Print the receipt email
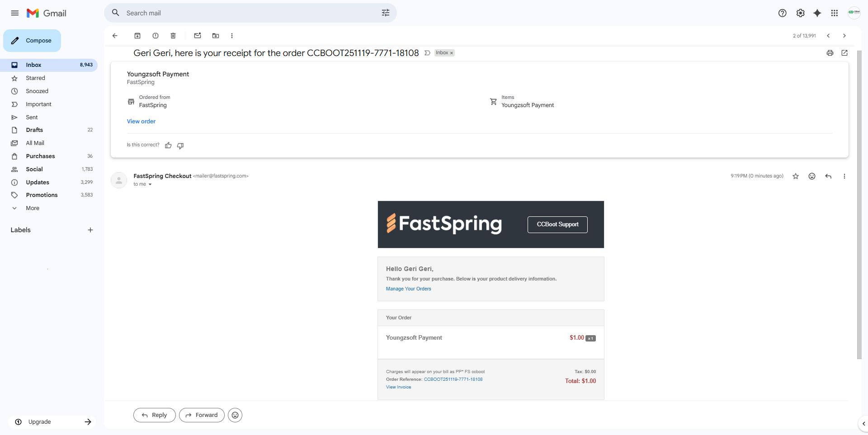Viewport: 868px width, 435px height. [830, 53]
